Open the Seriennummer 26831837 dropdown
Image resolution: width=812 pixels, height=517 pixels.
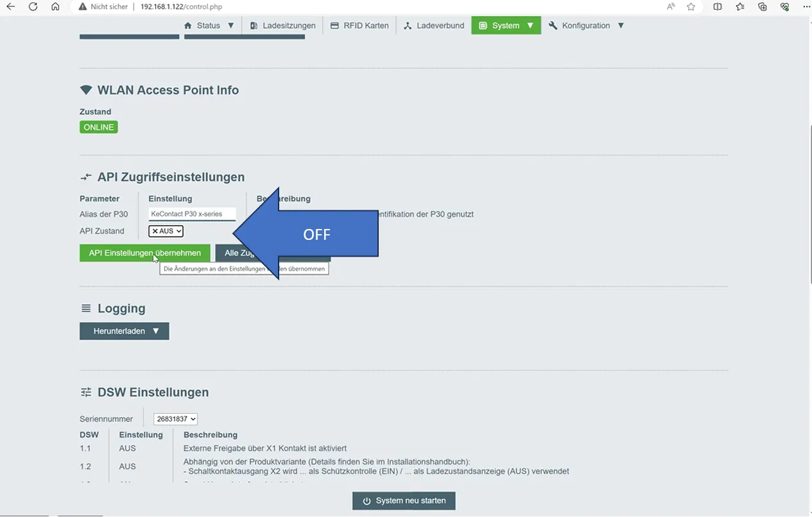[x=175, y=419]
